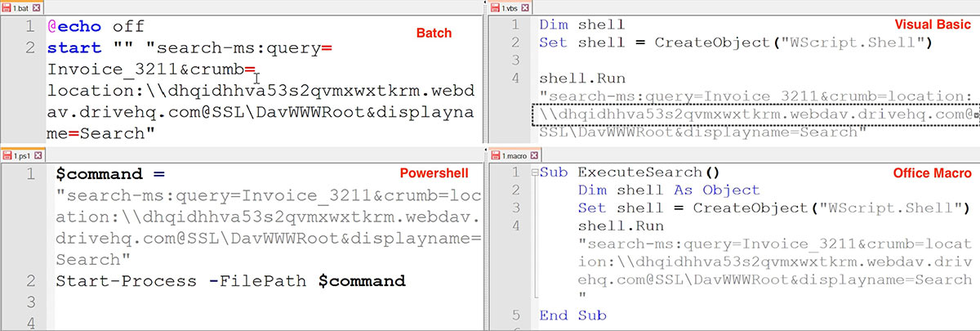Click the save-state icon on 1.bat tab
Screen dimensions: 980x331
coord(6,7)
